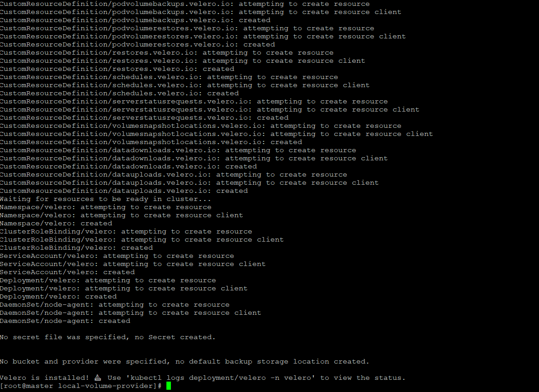Click schedules.velero.io line ending 'create resource'
The height and width of the screenshot is (392, 539).
tap(169, 77)
